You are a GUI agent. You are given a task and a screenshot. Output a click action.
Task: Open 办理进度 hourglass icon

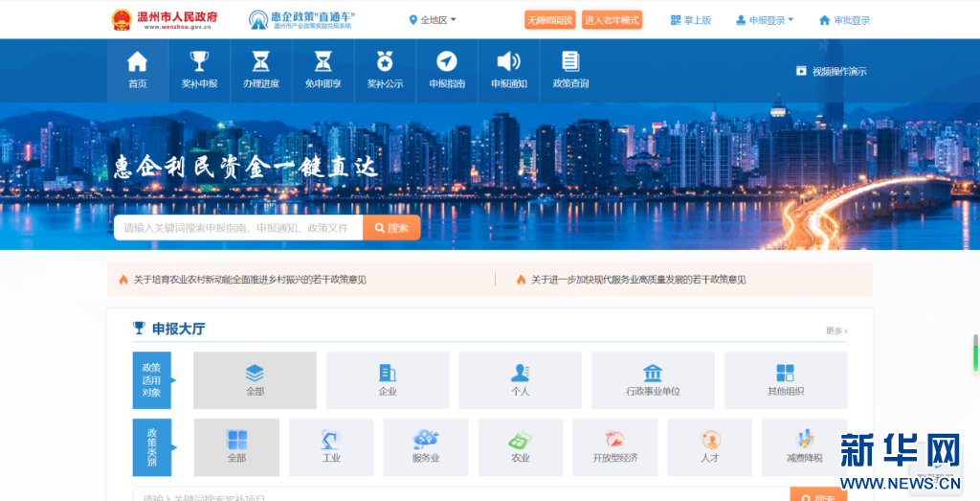(x=260, y=62)
